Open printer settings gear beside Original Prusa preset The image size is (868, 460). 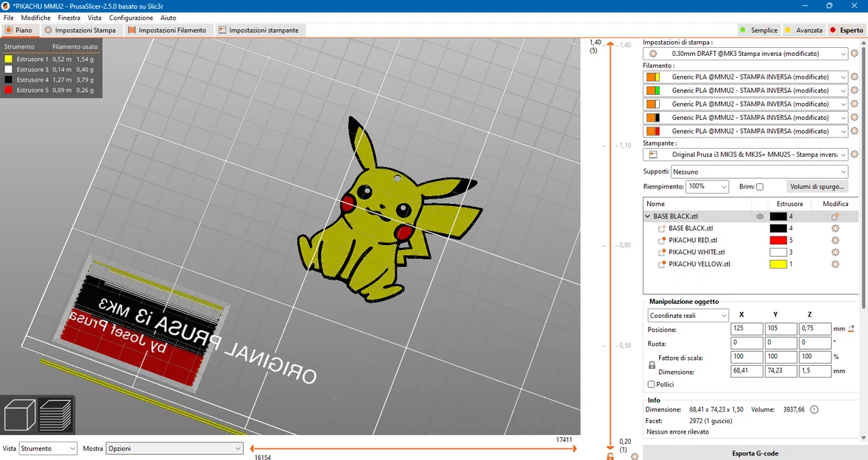[x=854, y=155]
